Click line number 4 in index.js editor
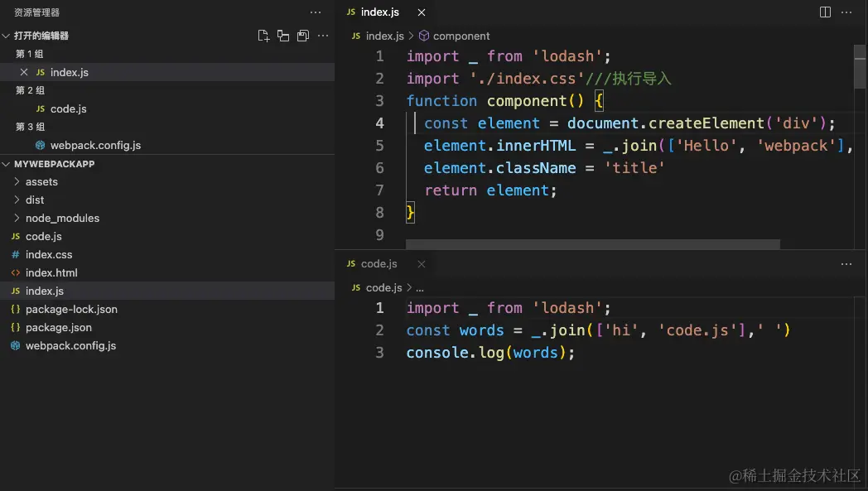This screenshot has width=868, height=491. [379, 123]
